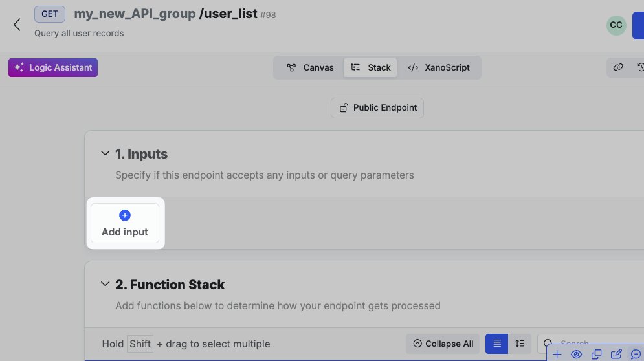Click the Add input button

125,223
